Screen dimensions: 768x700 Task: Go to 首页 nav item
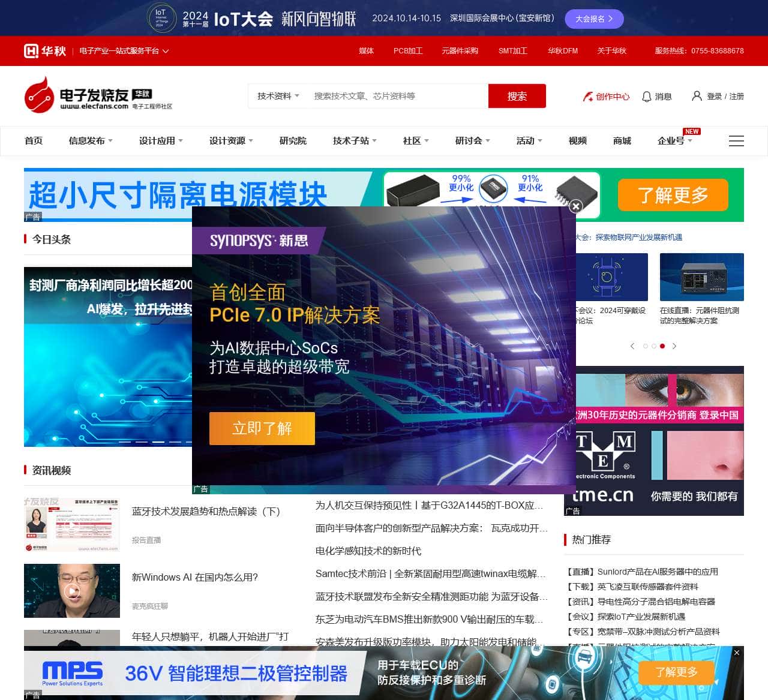coord(34,141)
